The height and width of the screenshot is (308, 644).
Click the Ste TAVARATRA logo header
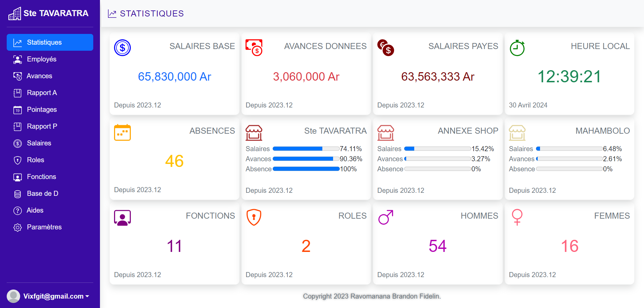point(48,13)
